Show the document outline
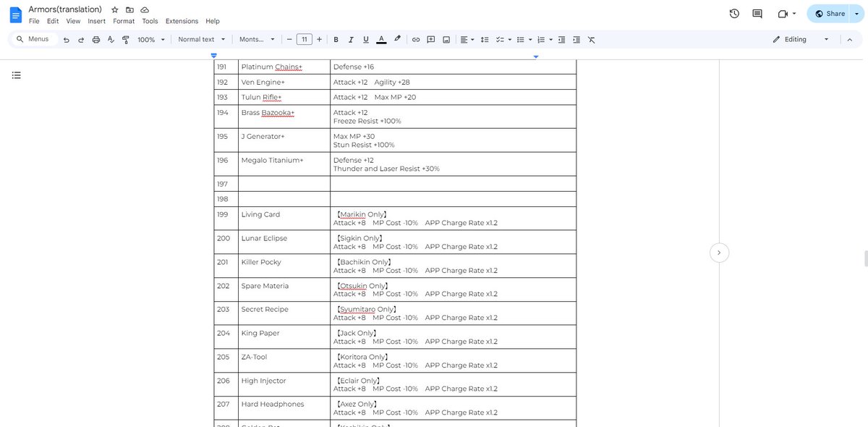This screenshot has width=868, height=427. pyautogui.click(x=17, y=75)
